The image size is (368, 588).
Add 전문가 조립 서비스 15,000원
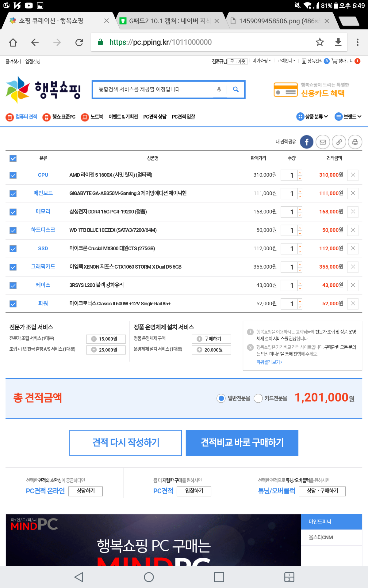(x=106, y=339)
